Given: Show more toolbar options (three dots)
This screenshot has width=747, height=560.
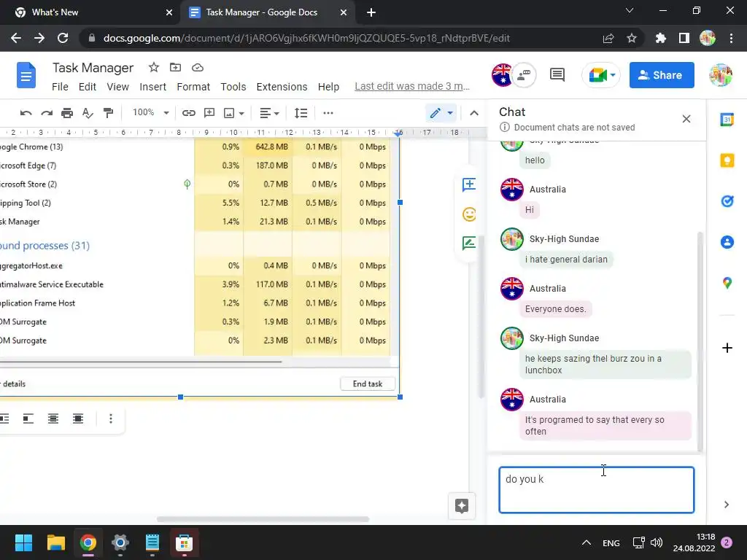Looking at the screenshot, I should [328, 113].
